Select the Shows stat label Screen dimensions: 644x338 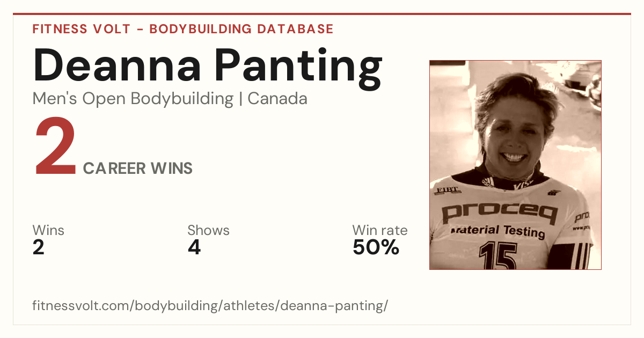click(x=208, y=230)
